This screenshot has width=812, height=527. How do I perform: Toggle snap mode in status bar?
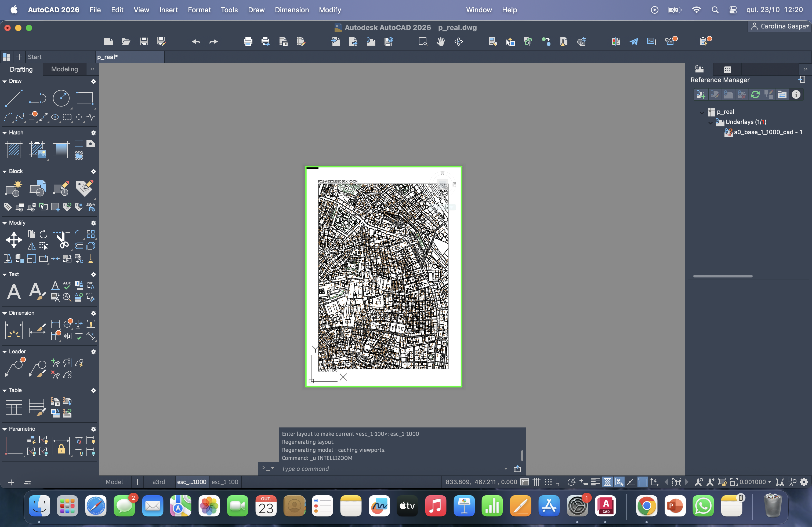point(548,482)
